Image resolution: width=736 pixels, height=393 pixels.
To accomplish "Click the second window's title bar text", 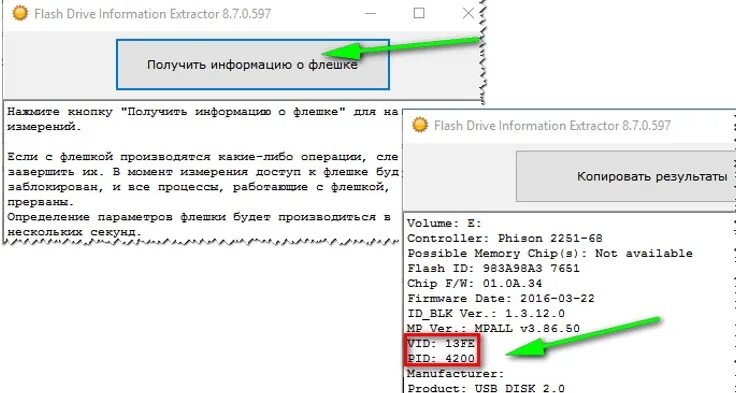I will tap(552, 125).
